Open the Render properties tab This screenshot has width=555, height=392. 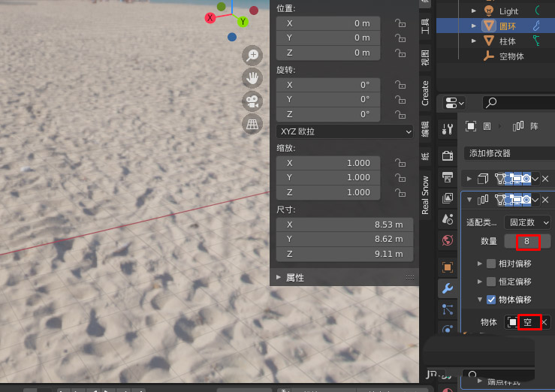[448, 155]
